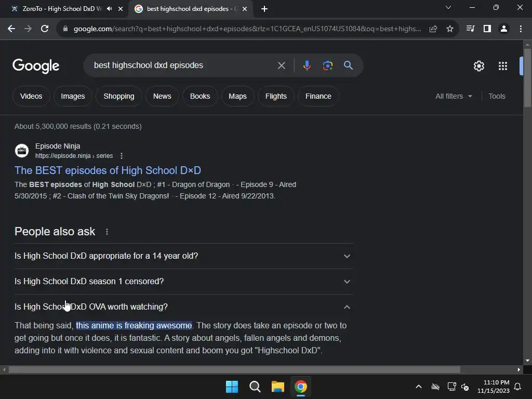
Task: Open Episode Ninja result options menu
Action: 122,156
